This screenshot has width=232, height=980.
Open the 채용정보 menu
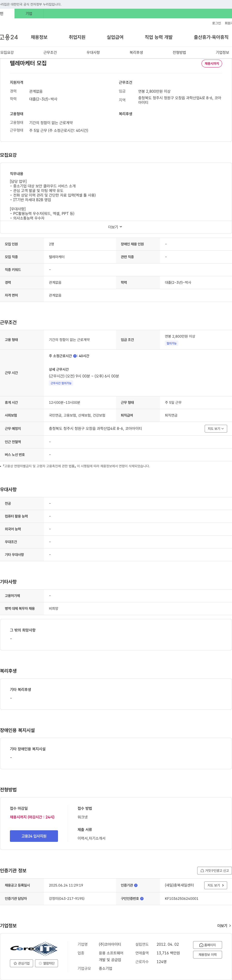[39, 37]
